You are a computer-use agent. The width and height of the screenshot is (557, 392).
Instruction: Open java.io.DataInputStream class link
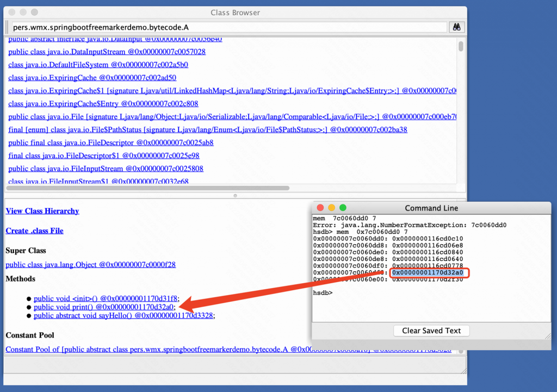(x=107, y=52)
